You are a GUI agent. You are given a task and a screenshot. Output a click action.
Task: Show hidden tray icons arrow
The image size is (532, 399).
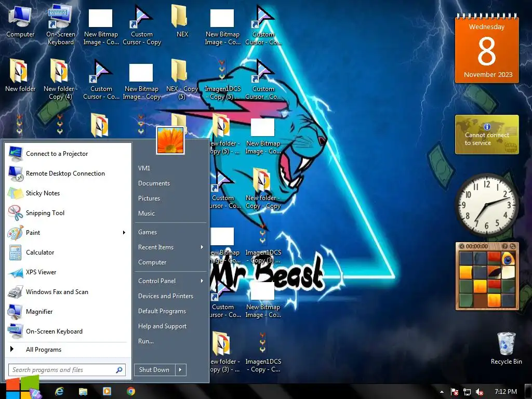[x=442, y=392]
